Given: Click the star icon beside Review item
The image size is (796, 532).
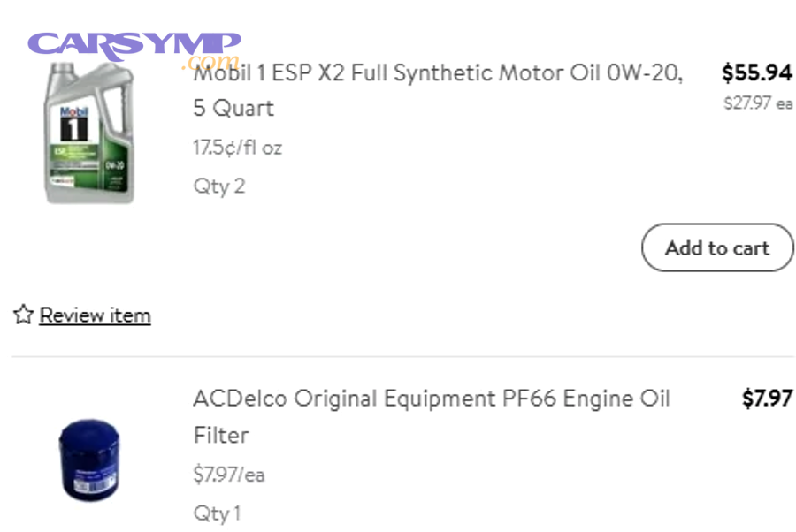Looking at the screenshot, I should coord(23,315).
